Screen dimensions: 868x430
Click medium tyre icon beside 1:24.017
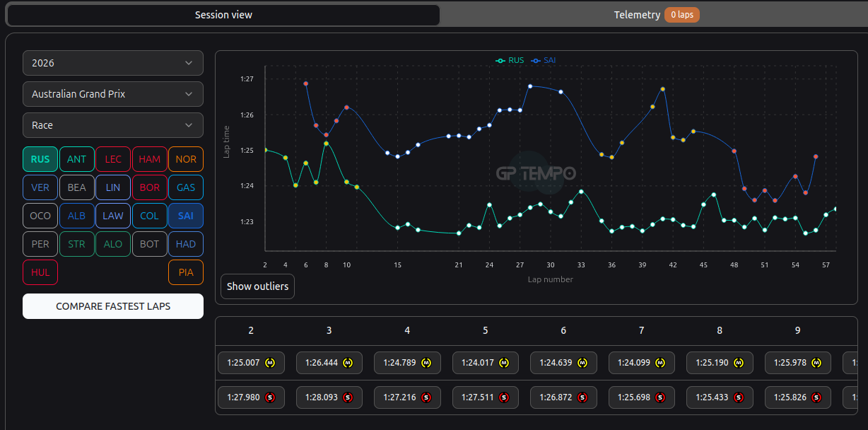click(504, 363)
